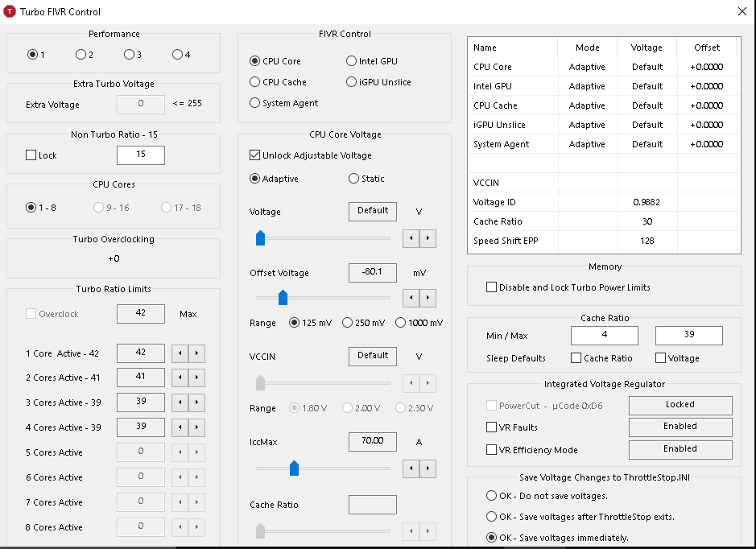Screen dimensions: 756x549
Task: Click the ThrottleStop icon in title bar
Action: [x=10, y=12]
